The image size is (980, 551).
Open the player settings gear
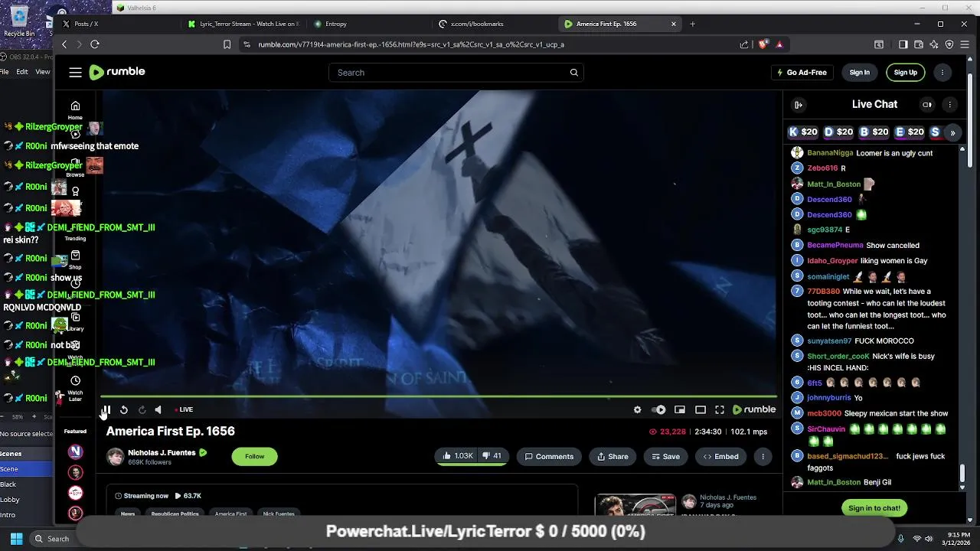click(x=637, y=410)
